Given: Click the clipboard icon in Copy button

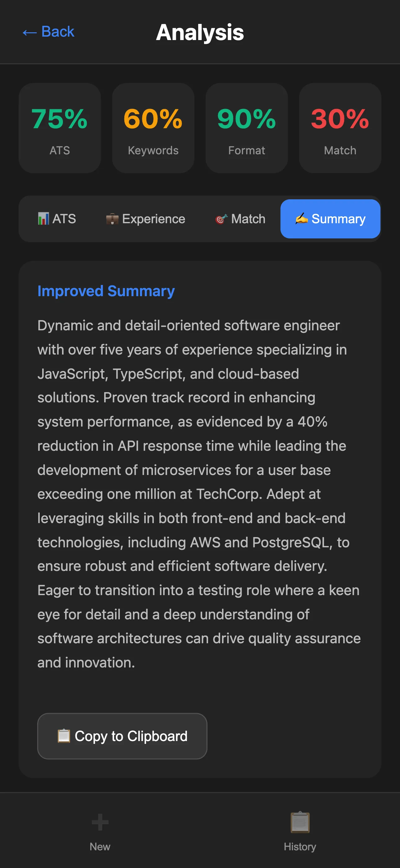Looking at the screenshot, I should click(x=64, y=736).
